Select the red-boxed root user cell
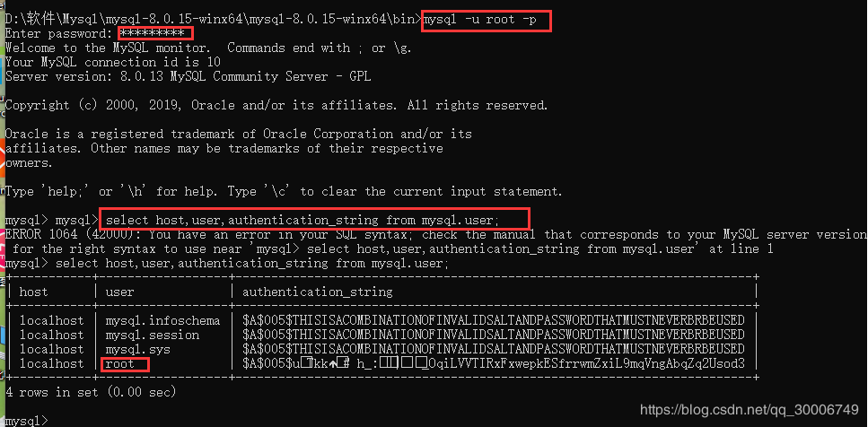Viewport: 868px width, 427px height. pos(121,363)
